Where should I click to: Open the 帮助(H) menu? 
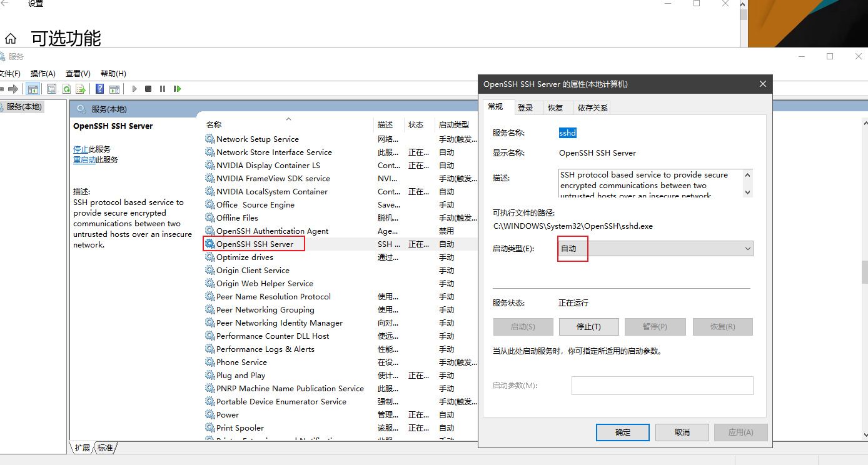(113, 73)
